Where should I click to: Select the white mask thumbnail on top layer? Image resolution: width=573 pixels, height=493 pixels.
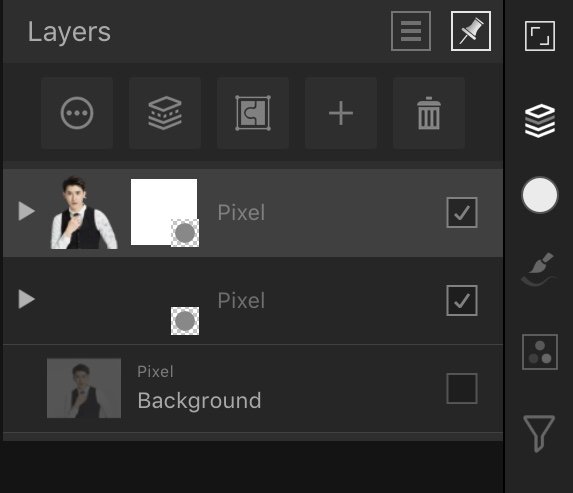(x=164, y=212)
